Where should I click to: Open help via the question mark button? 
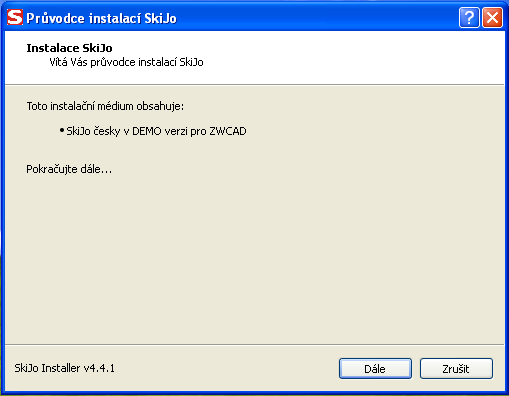[x=469, y=18]
